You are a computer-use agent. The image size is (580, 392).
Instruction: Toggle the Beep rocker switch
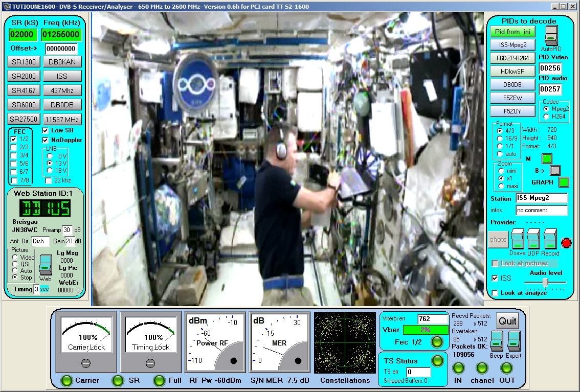point(496,341)
